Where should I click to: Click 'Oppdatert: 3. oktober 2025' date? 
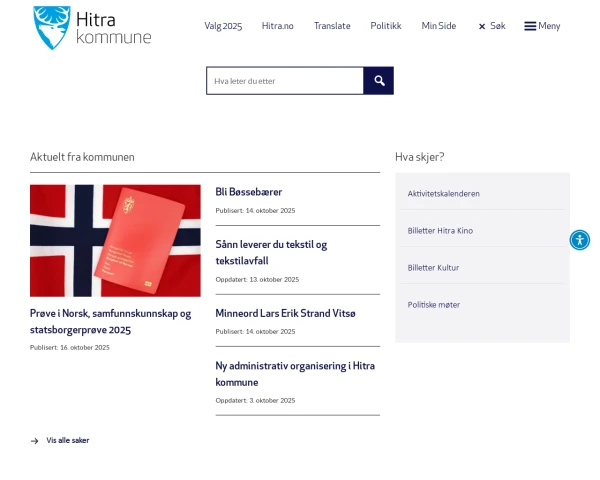point(255,400)
